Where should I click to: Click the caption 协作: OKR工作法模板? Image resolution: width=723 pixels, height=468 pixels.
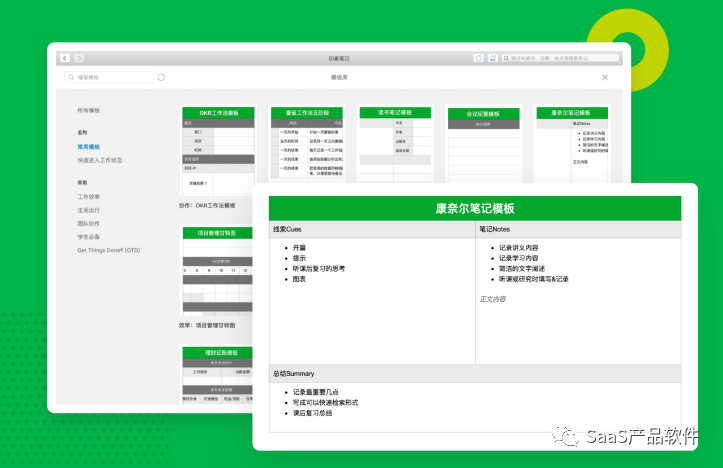(207, 205)
